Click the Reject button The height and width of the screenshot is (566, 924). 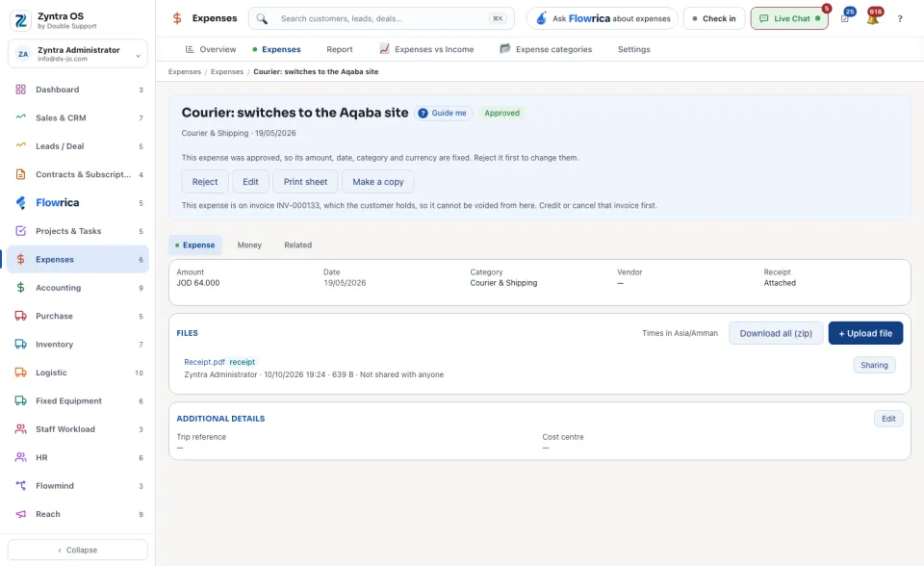click(x=205, y=182)
